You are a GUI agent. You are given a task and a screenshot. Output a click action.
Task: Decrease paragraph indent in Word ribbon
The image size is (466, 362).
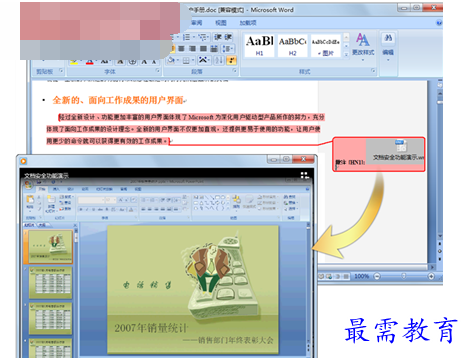(x=218, y=37)
